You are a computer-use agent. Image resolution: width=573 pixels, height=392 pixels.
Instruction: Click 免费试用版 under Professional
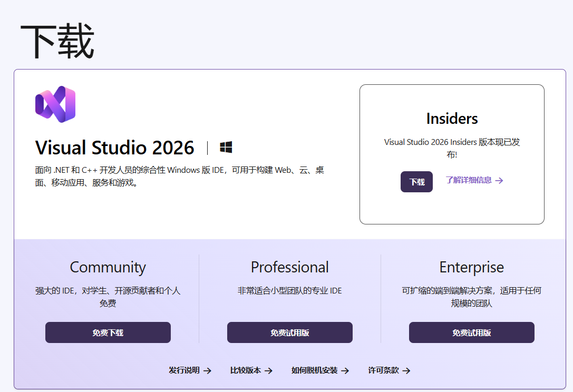click(290, 332)
